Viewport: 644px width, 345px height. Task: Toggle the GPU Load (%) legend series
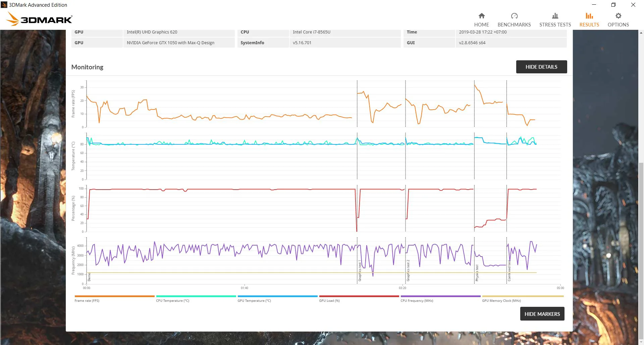coord(359,298)
